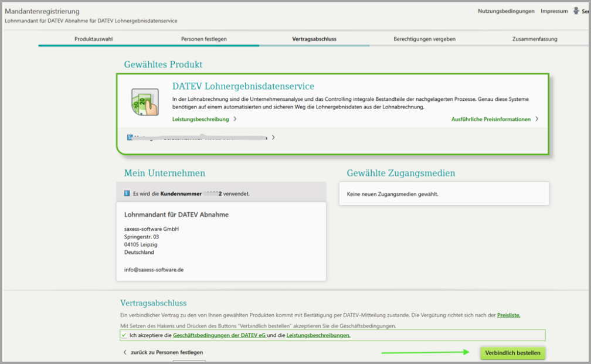Open the Leistungsbeschreibungen link near checkbox

[318, 335]
